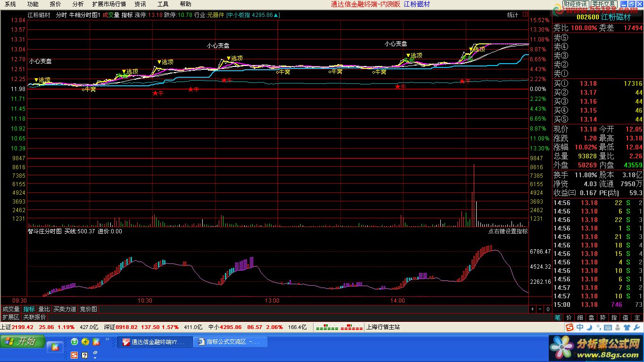
Task: Select 指标 in the chart header
Action: tap(127, 15)
